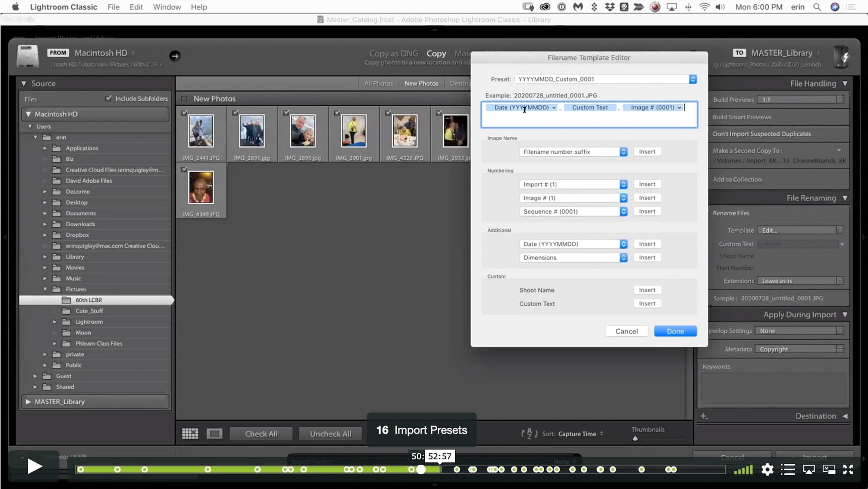Open Filename number suffix dropdown
Image resolution: width=868 pixels, height=489 pixels.
tap(573, 152)
